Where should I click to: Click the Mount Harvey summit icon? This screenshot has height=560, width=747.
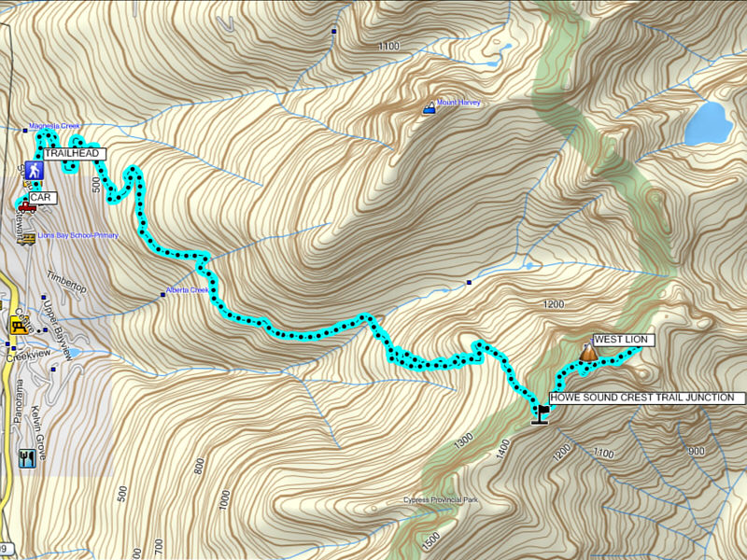430,107
